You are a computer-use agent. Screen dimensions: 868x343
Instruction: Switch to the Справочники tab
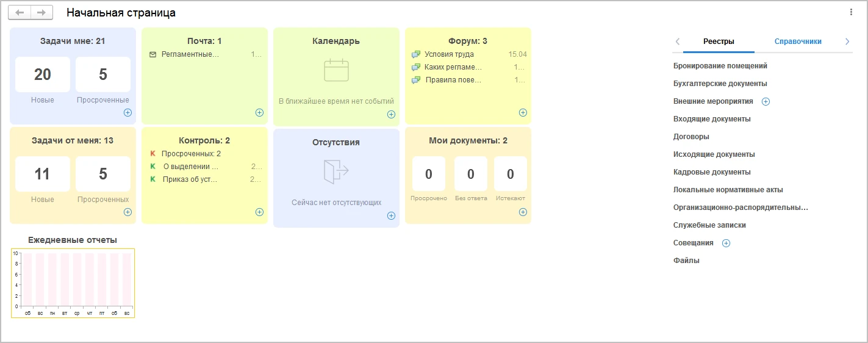coord(797,42)
